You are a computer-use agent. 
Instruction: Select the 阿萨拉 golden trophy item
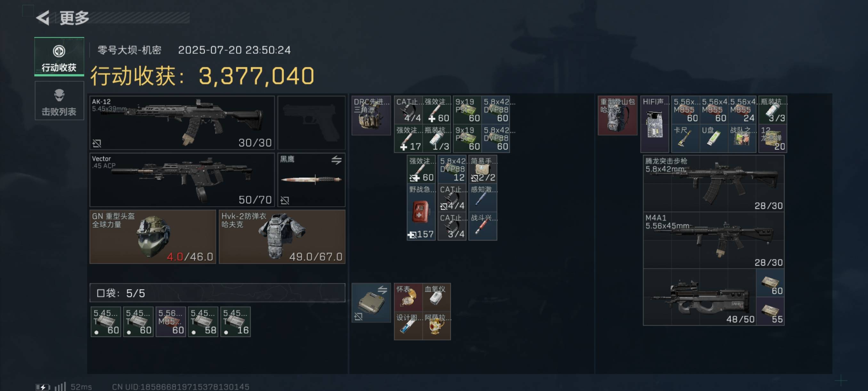click(436, 326)
